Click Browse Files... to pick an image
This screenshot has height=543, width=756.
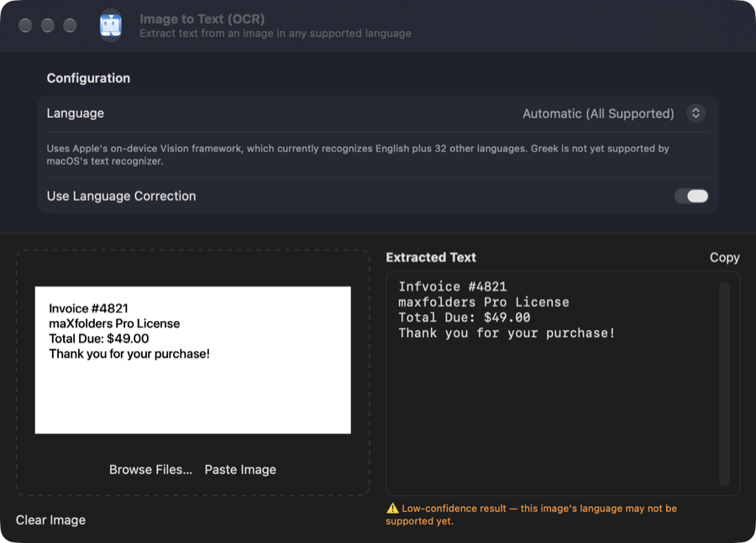pyautogui.click(x=150, y=470)
